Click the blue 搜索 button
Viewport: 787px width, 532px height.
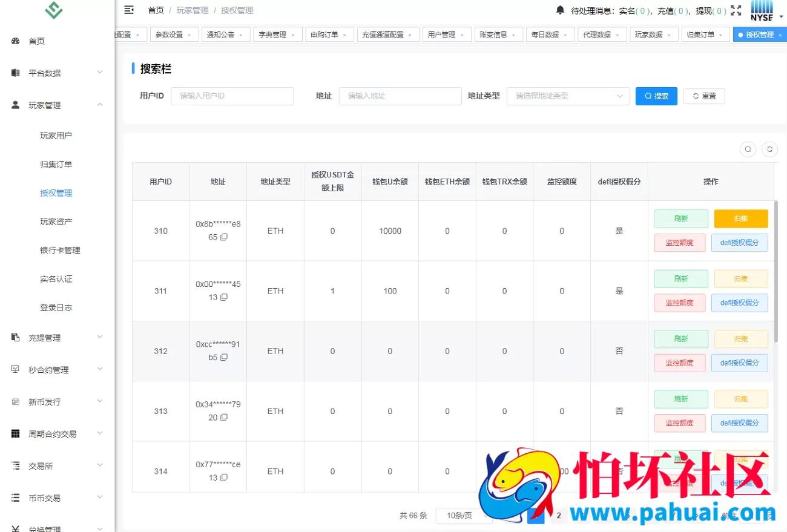coord(656,96)
